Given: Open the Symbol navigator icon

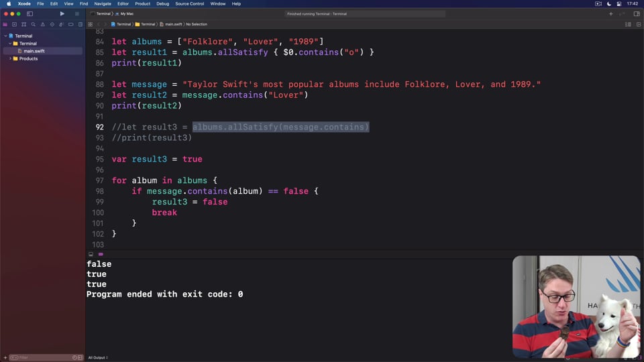Looking at the screenshot, I should pos(24,24).
